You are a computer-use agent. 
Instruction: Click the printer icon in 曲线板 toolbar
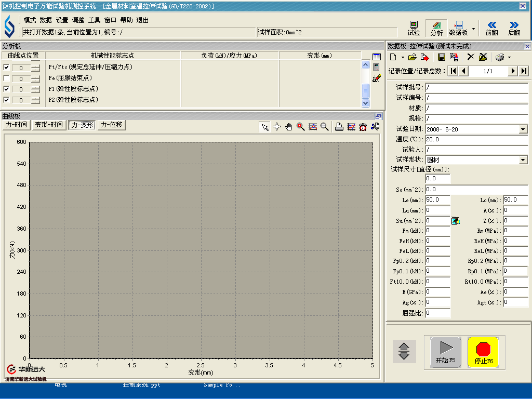[339, 127]
